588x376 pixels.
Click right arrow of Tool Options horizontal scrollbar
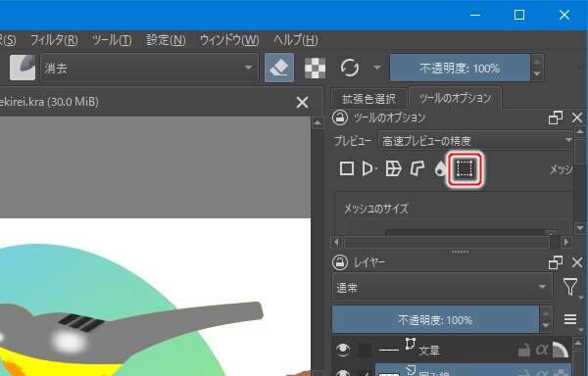[x=566, y=242]
